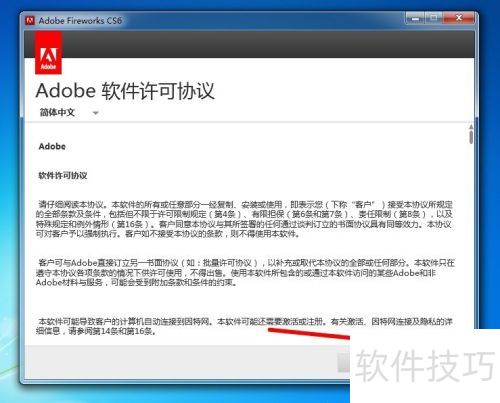The width and height of the screenshot is (500, 403).
Task: Minimize the Adobe Fireworks CS6 window
Action: [415, 18]
